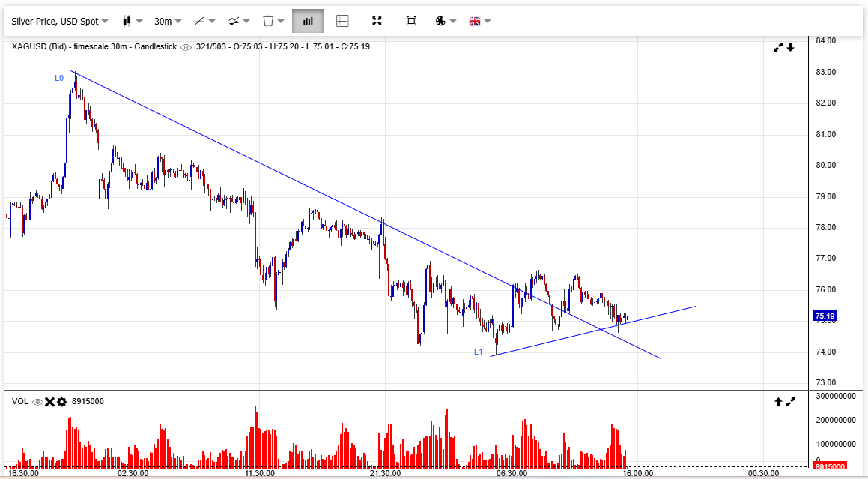Open the Silver Price, USD Spot dropdown

59,21
